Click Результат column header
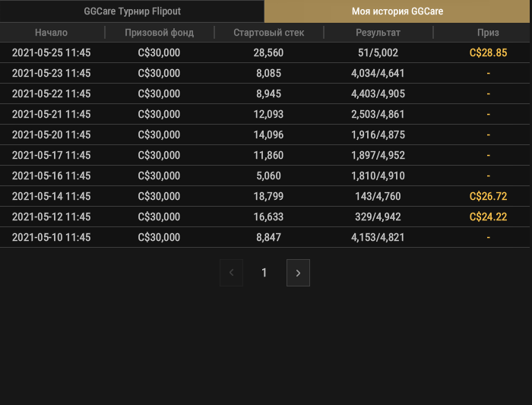This screenshot has width=532, height=405. tap(378, 33)
